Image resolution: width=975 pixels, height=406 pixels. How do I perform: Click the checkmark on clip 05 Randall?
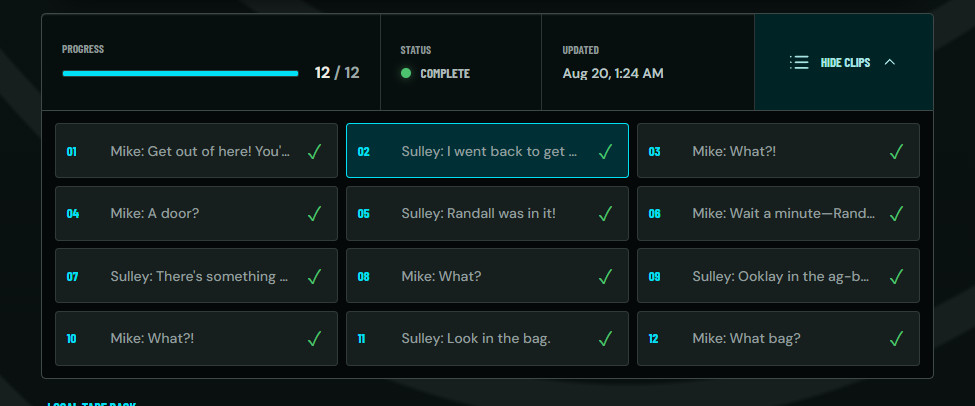[606, 213]
